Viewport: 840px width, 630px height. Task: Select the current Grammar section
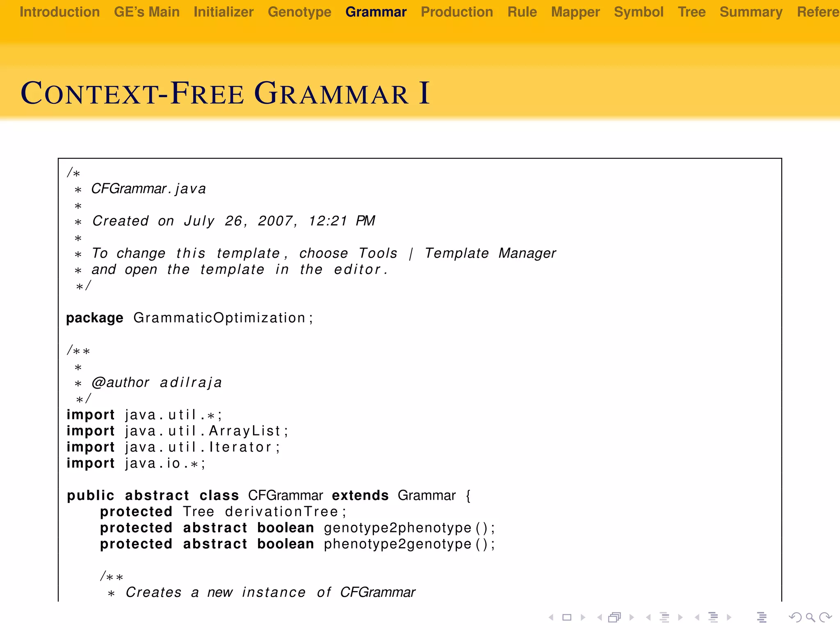point(376,12)
